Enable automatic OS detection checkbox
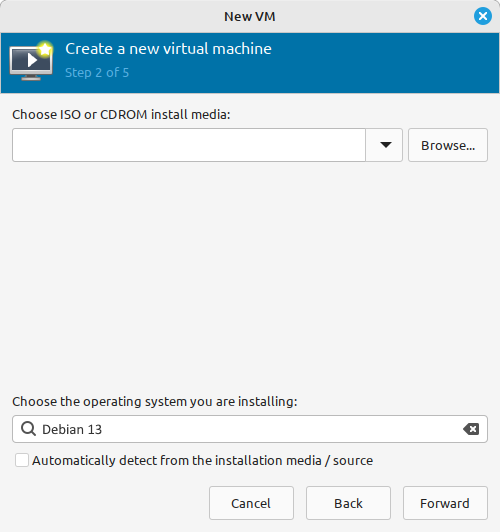 (22, 460)
